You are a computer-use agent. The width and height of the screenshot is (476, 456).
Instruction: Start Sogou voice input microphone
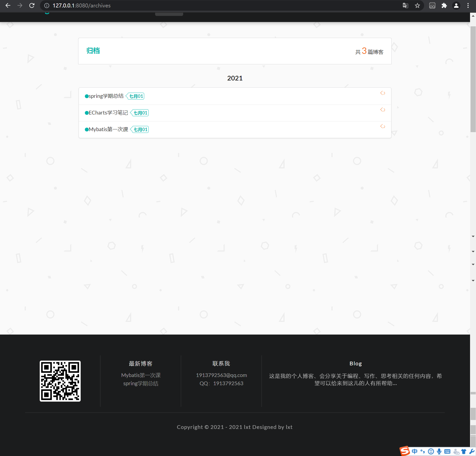coord(439,451)
